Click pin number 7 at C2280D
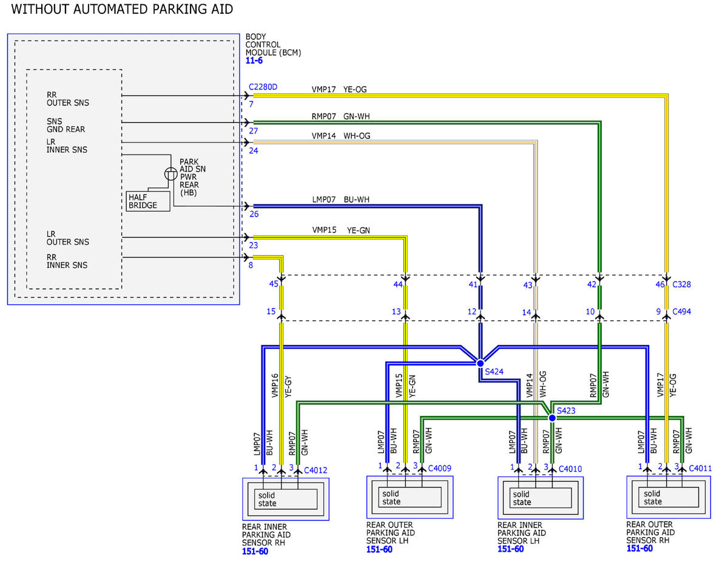The height and width of the screenshot is (562, 728). click(251, 104)
